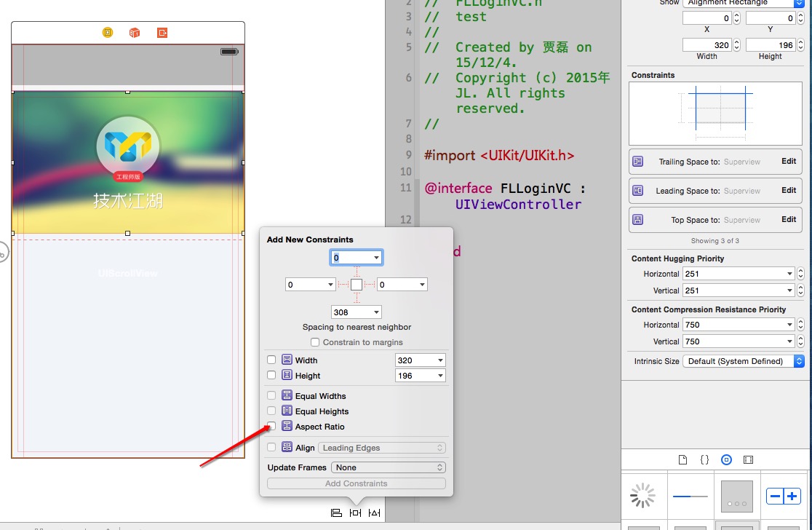Click the Width constraint icon
This screenshot has width=812, height=530.
(287, 360)
